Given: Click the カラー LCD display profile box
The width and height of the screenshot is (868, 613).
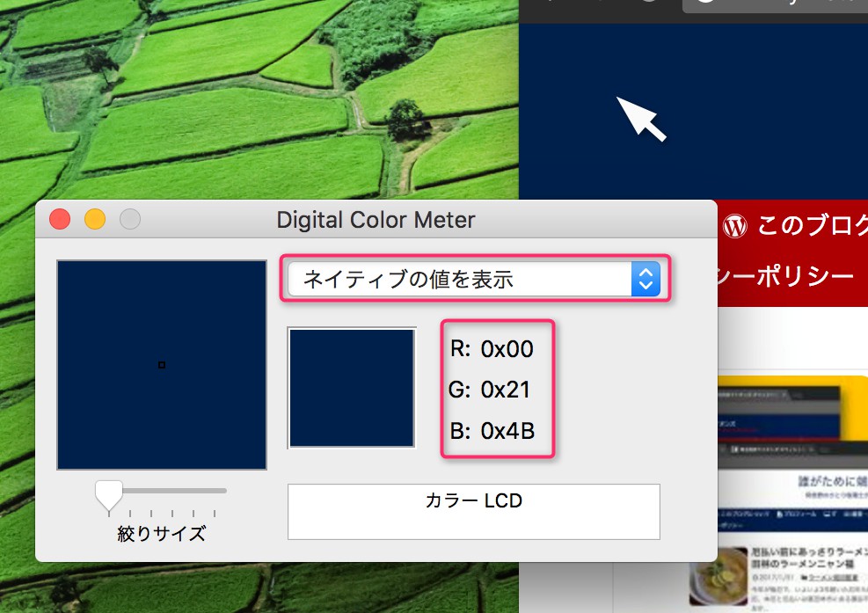Looking at the screenshot, I should (473, 511).
